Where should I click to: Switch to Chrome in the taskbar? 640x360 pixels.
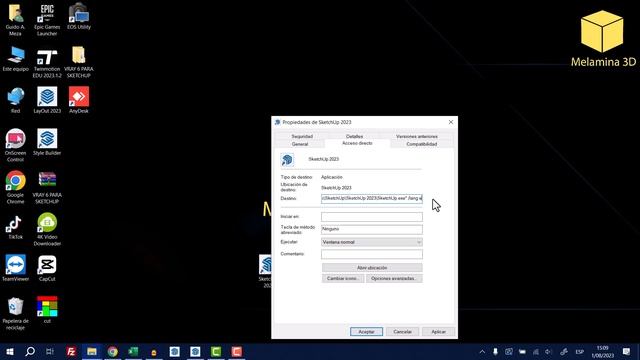(x=113, y=351)
